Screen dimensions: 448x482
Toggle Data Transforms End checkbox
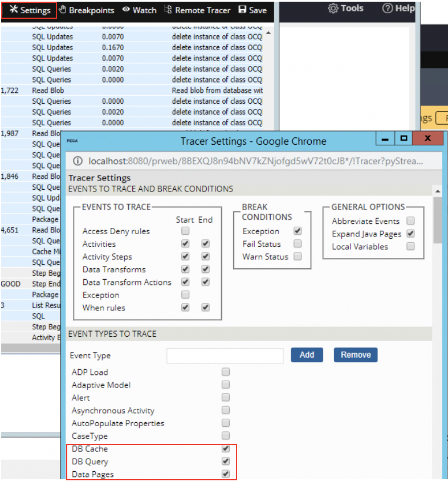(205, 269)
